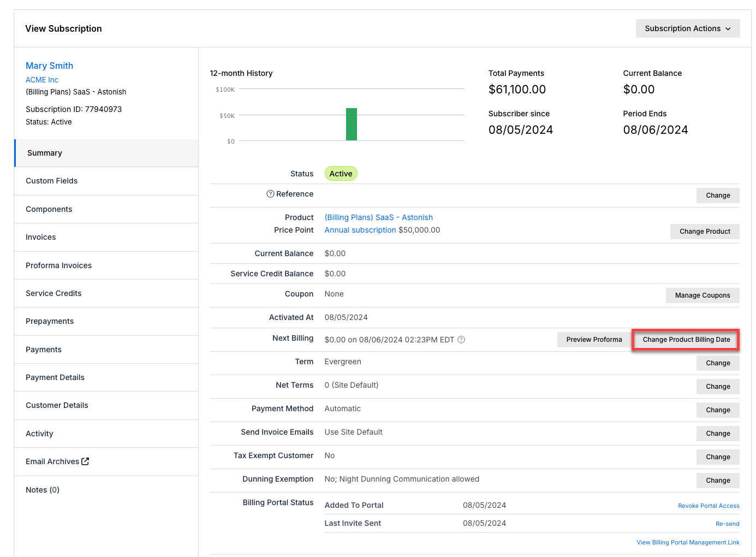This screenshot has width=756, height=557.
Task: Click the ACME Inc organization link
Action: point(42,80)
